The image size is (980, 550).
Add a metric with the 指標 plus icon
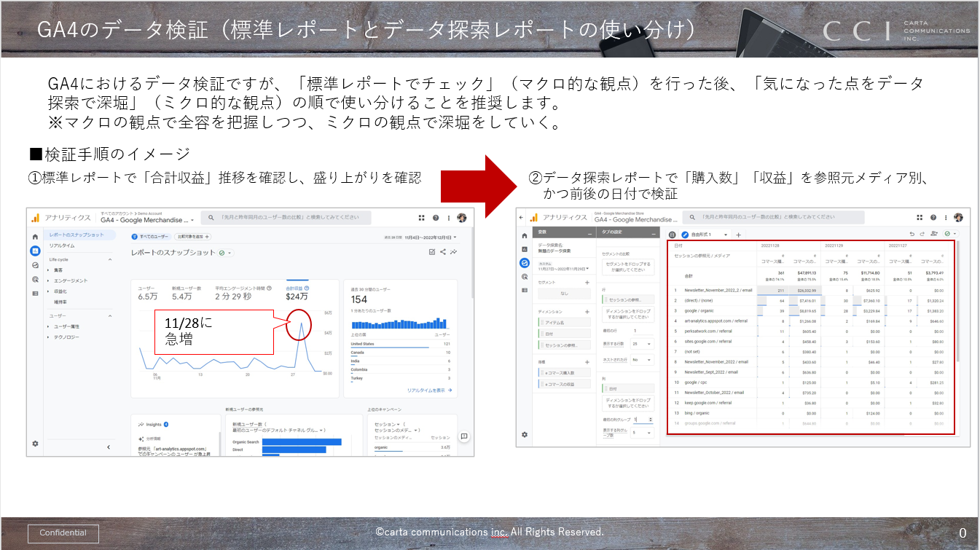point(587,362)
